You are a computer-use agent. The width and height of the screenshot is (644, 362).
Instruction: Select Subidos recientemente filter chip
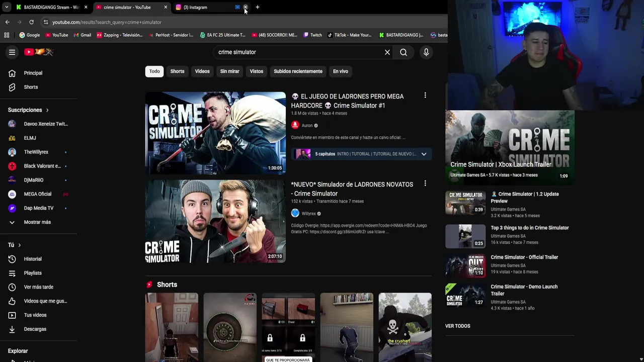point(298,71)
